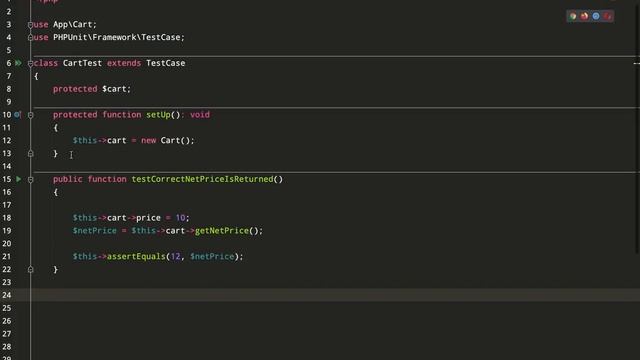Image resolution: width=640 pixels, height=360 pixels.
Task: Click the 'CartTest' class name
Action: pyautogui.click(x=82, y=63)
